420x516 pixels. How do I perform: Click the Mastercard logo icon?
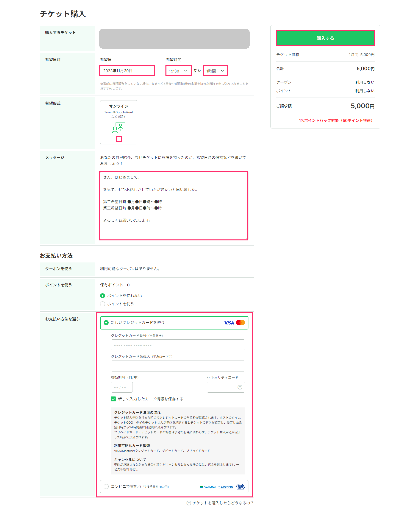click(240, 323)
